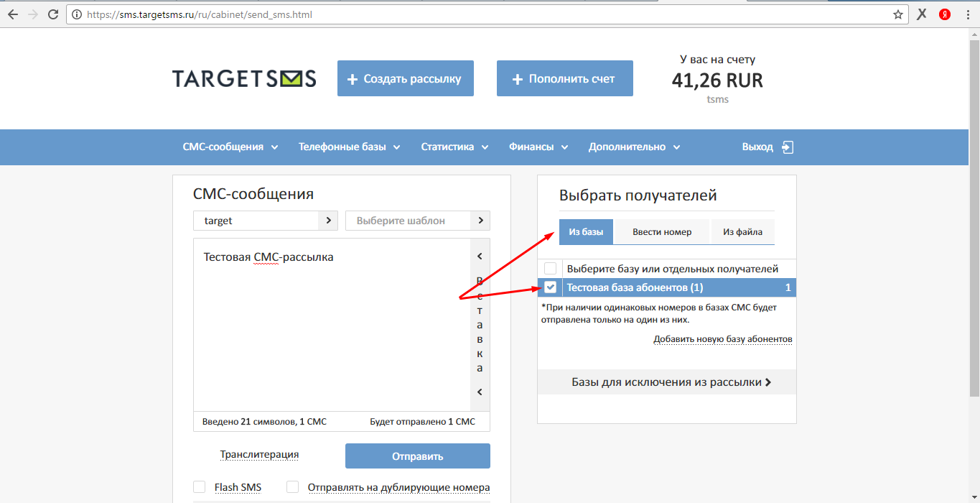Image resolution: width=980 pixels, height=503 pixels.
Task: Open browser menu with three dots
Action: [968, 14]
